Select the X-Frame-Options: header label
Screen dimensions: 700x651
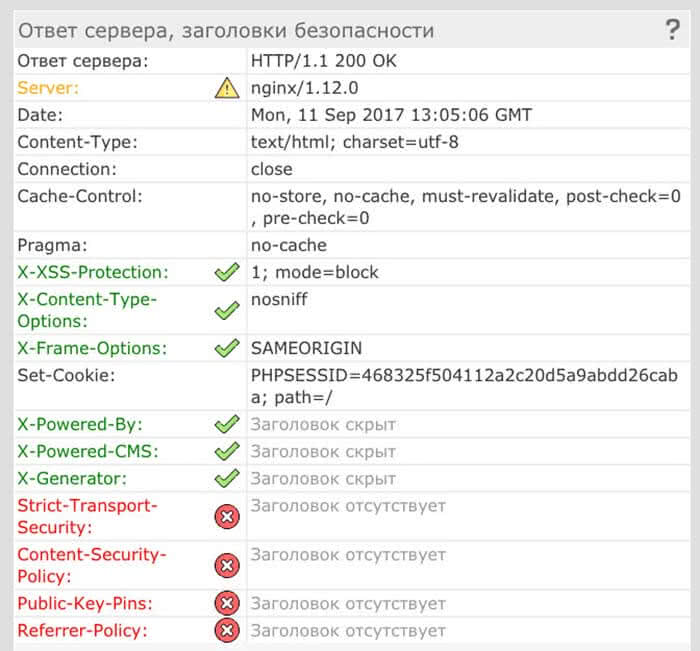pos(92,348)
